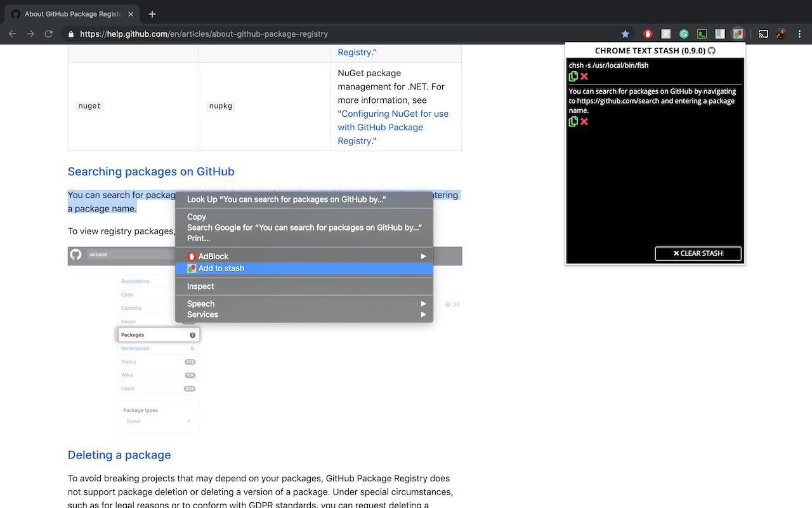
Task: Click the Grammarly extension icon
Action: pos(684,34)
